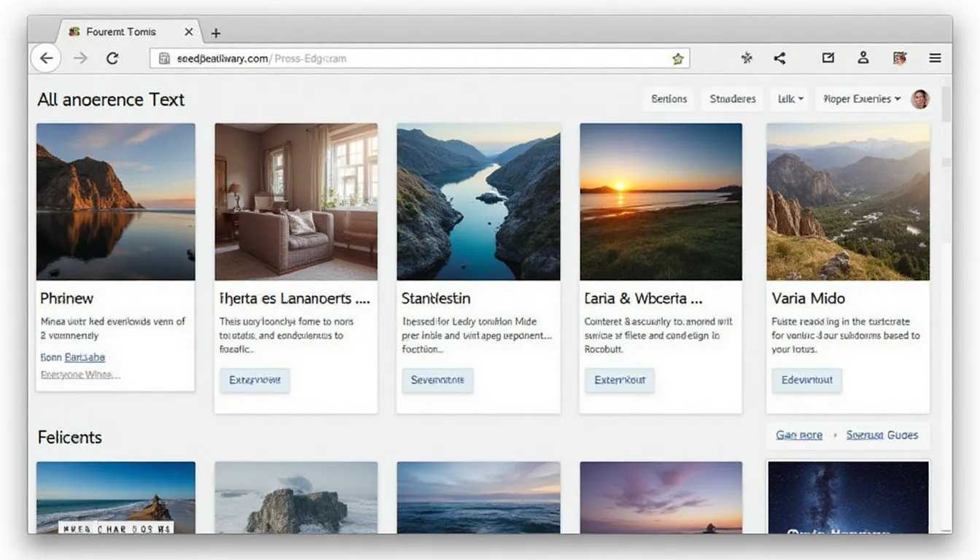
Task: Click the Gan more link
Action: click(x=799, y=435)
